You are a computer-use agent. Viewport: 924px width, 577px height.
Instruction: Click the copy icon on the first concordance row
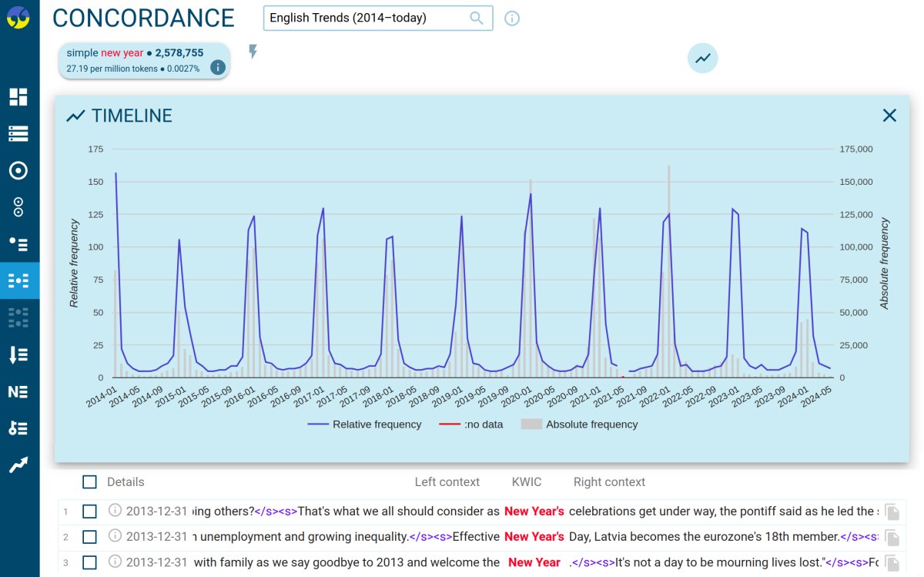[892, 511]
